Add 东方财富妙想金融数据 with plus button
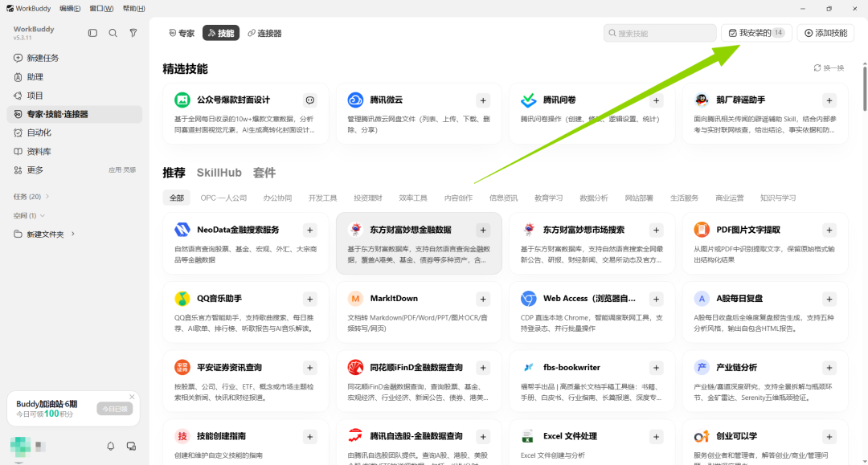 point(483,230)
